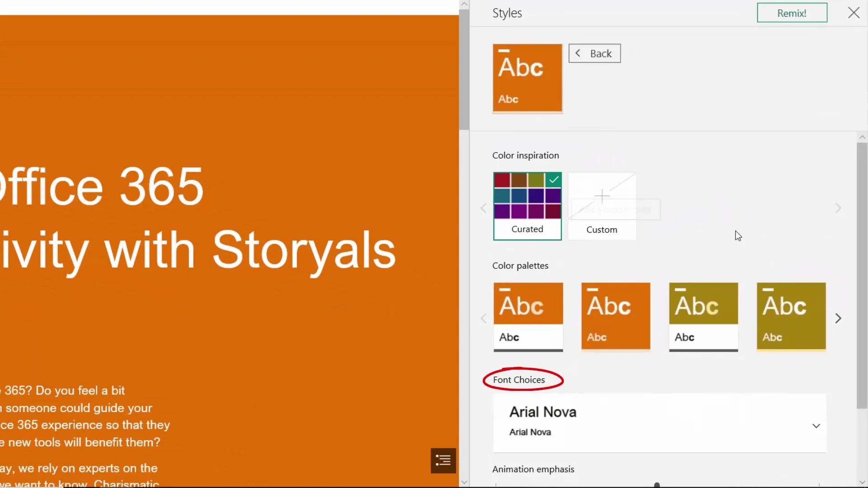Click the current style Abc preview thumbnail
This screenshot has height=488, width=868.
(x=528, y=78)
